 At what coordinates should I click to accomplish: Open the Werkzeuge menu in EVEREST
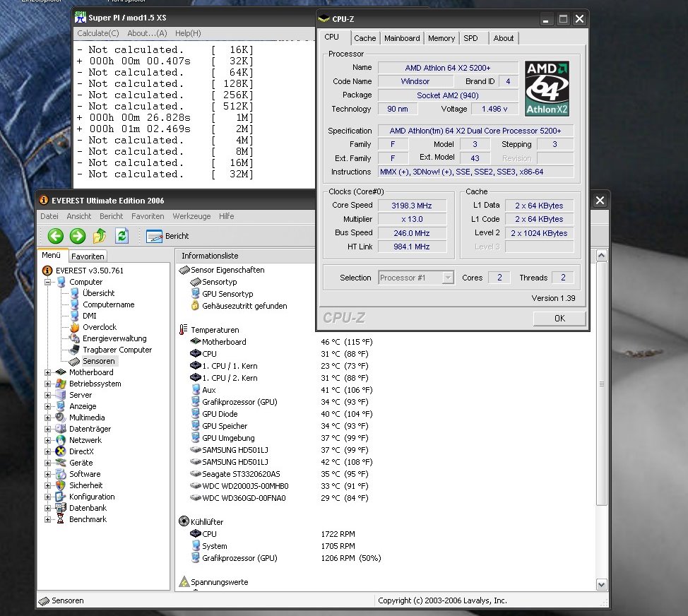click(191, 216)
